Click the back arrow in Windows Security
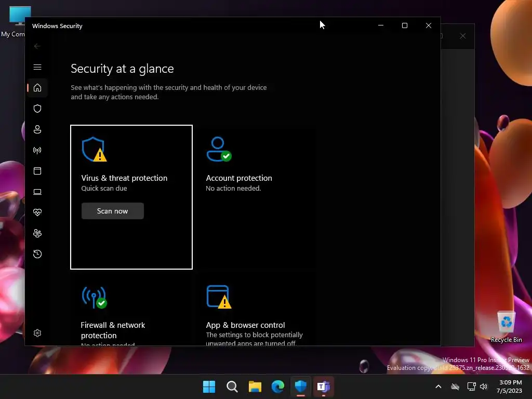Image resolution: width=532 pixels, height=399 pixels. tap(37, 46)
